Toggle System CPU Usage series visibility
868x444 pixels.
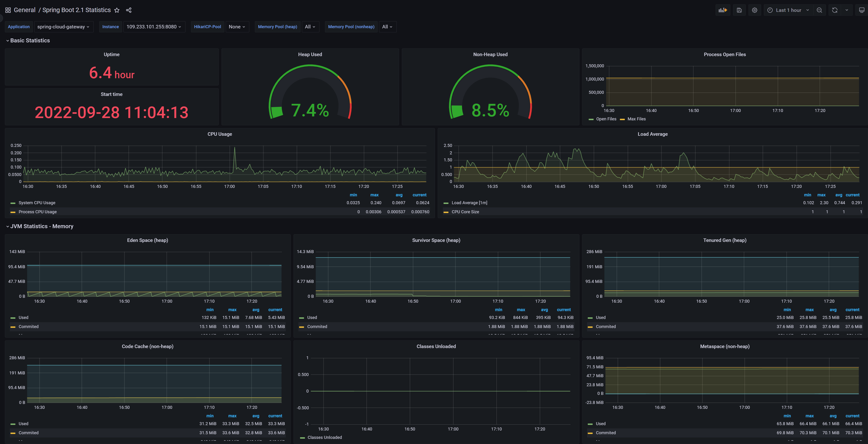click(x=37, y=203)
